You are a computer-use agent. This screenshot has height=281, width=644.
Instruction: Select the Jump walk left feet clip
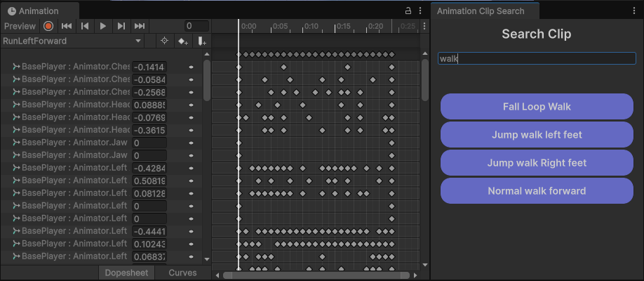[537, 135]
